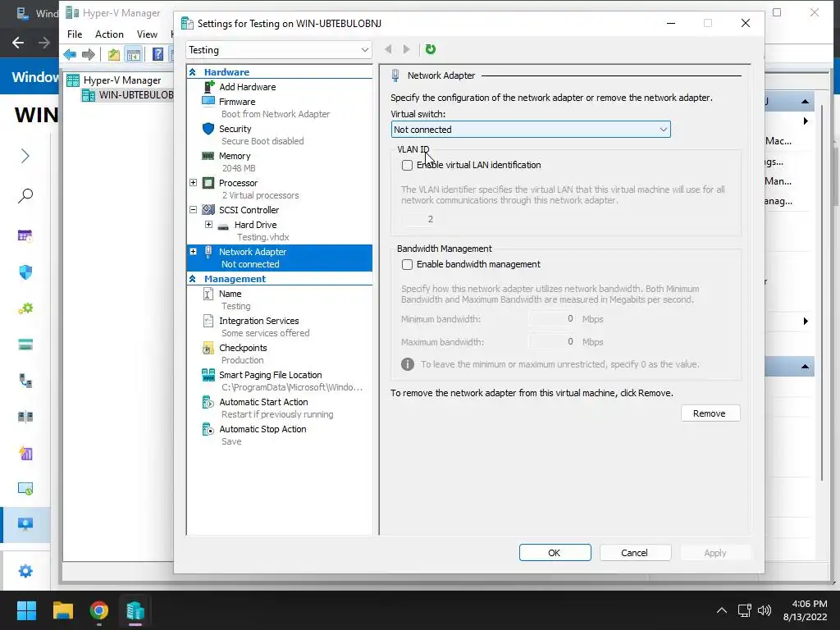840x630 pixels.
Task: Click the Name item icon
Action: click(x=208, y=294)
